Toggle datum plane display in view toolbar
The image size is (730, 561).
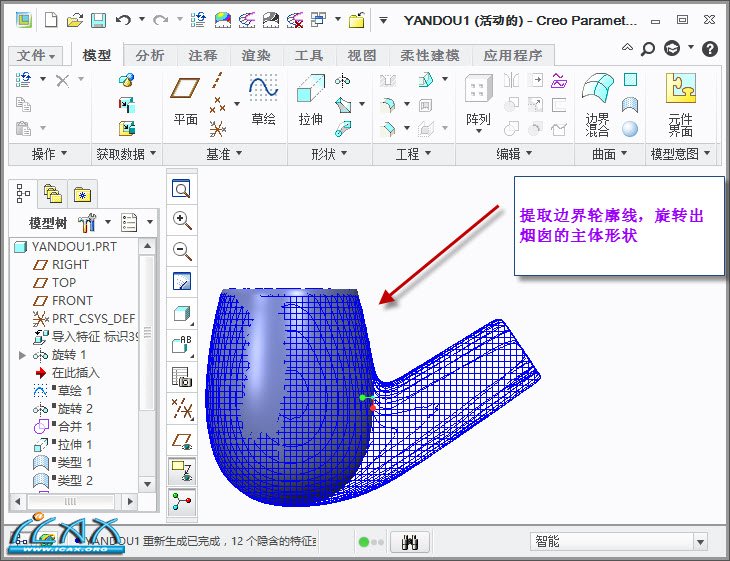pyautogui.click(x=182, y=439)
